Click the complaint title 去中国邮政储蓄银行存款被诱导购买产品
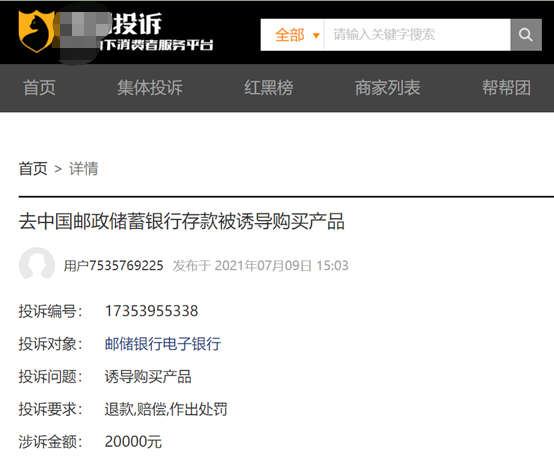The image size is (554, 466). [x=182, y=222]
